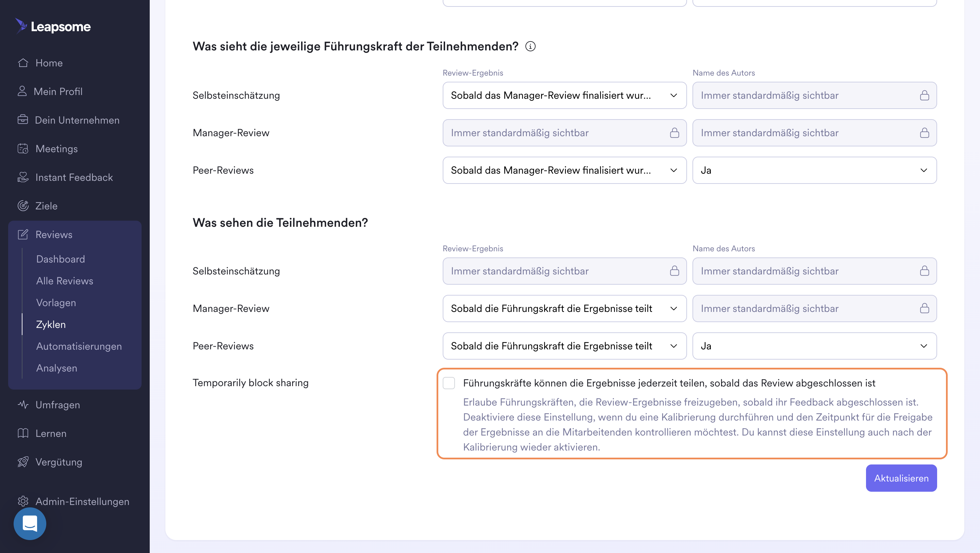
Task: Click lock icon in manager-section Manager-Review result field
Action: point(674,133)
